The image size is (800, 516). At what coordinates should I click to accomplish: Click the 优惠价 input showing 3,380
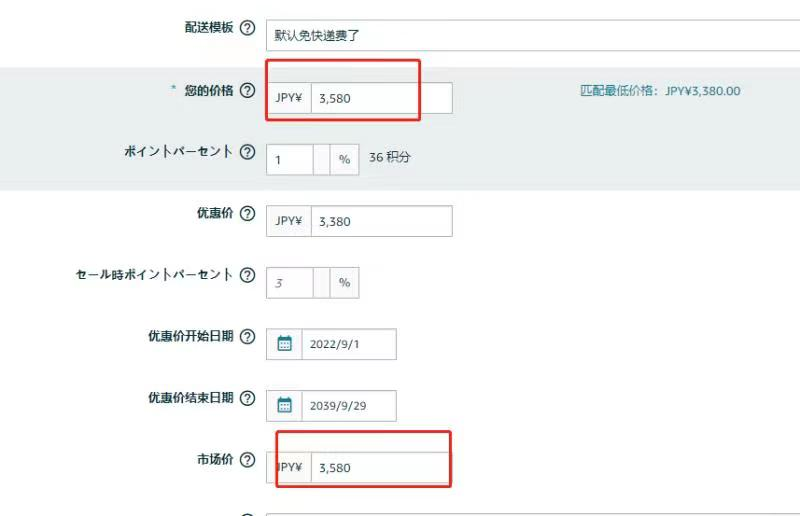[x=382, y=221]
